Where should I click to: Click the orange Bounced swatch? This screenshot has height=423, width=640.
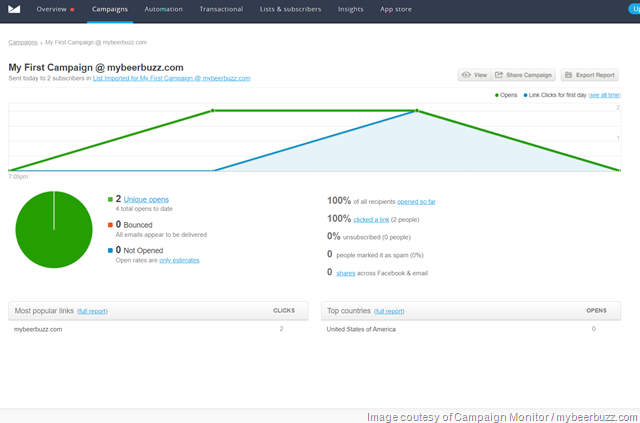pos(110,225)
